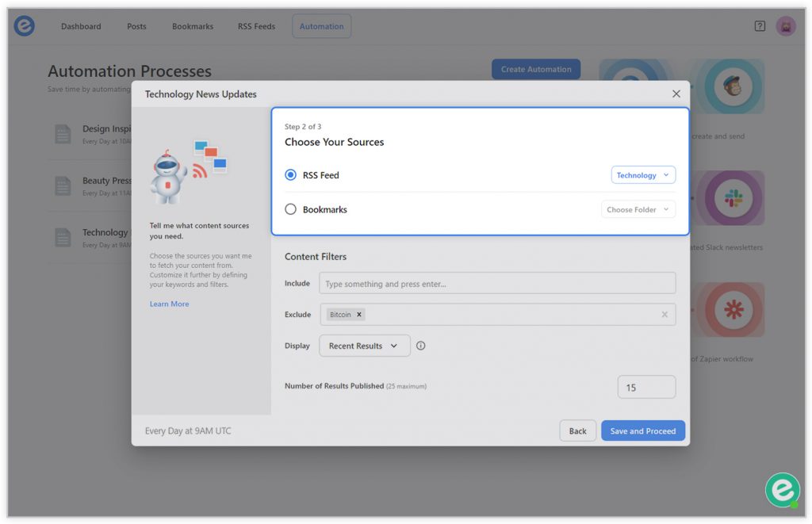The height and width of the screenshot is (524, 812).
Task: Click the info icon beside Recent Results
Action: click(x=421, y=346)
